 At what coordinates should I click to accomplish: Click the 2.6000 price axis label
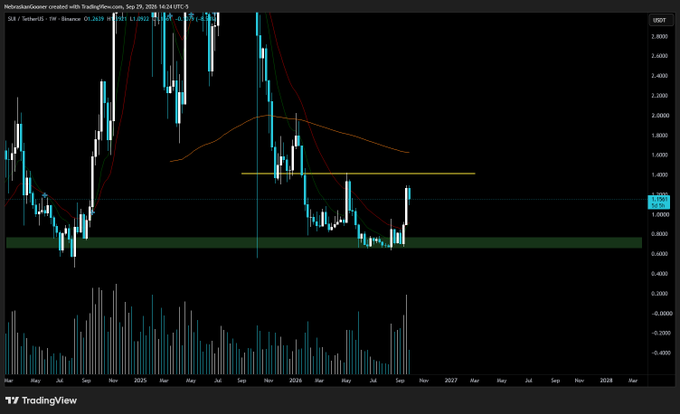[659, 56]
